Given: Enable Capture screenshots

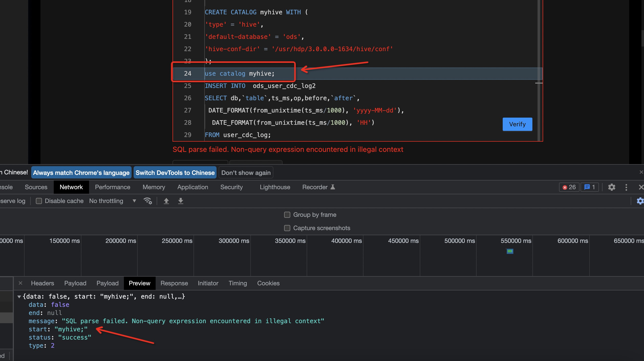Looking at the screenshot, I should point(287,228).
